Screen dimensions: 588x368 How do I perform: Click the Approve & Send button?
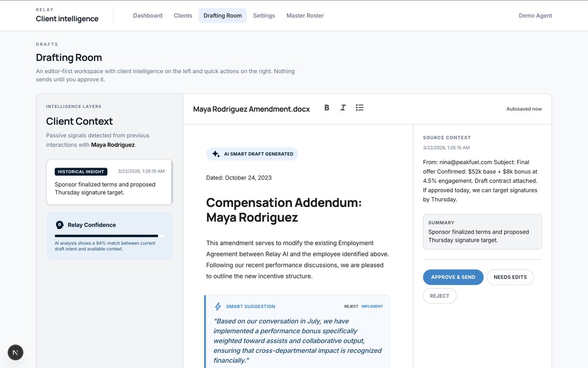[x=453, y=277]
